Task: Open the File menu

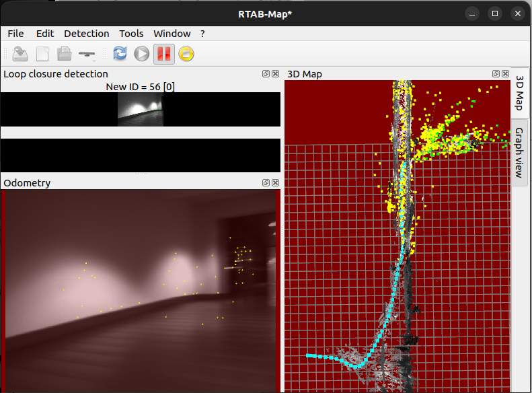Action: tap(15, 34)
